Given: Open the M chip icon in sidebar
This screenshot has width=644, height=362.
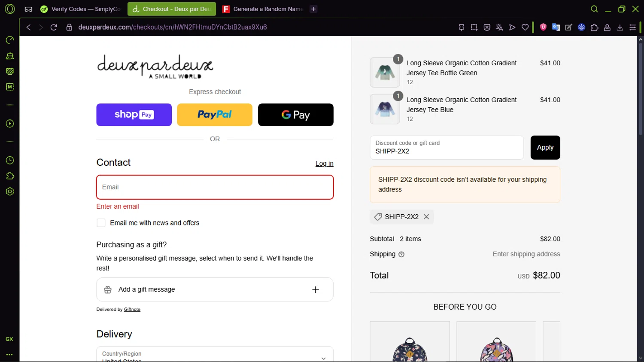Looking at the screenshot, I should 9,87.
